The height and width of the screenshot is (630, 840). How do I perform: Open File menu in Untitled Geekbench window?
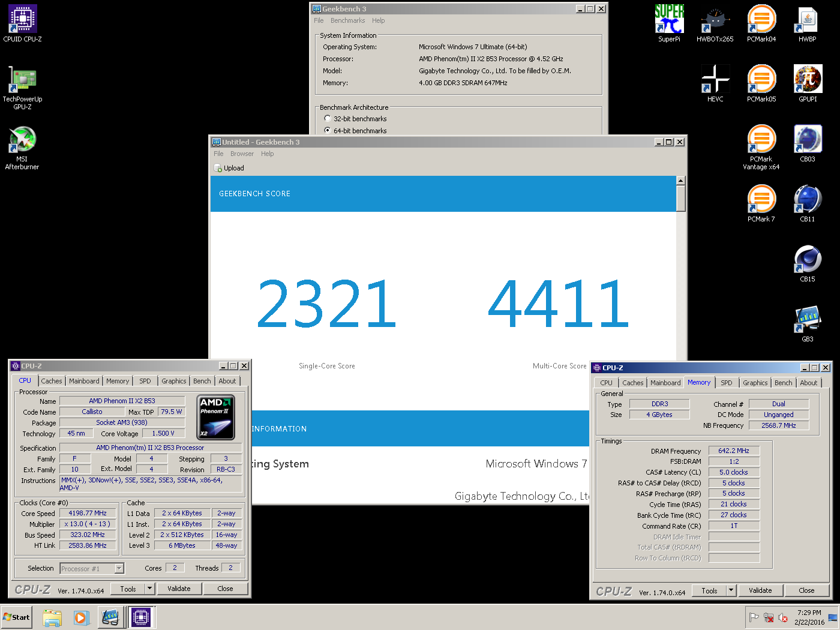click(218, 154)
